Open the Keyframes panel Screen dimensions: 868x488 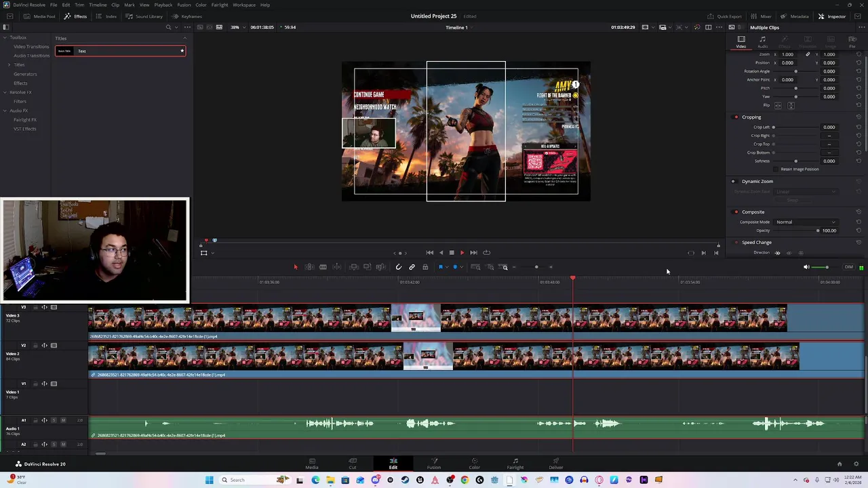[187, 16]
